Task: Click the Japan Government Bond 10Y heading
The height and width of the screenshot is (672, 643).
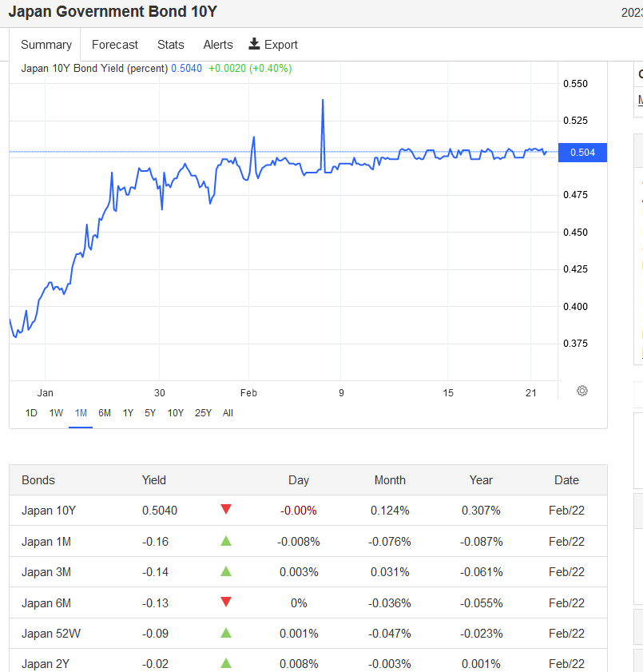Action: pyautogui.click(x=113, y=11)
